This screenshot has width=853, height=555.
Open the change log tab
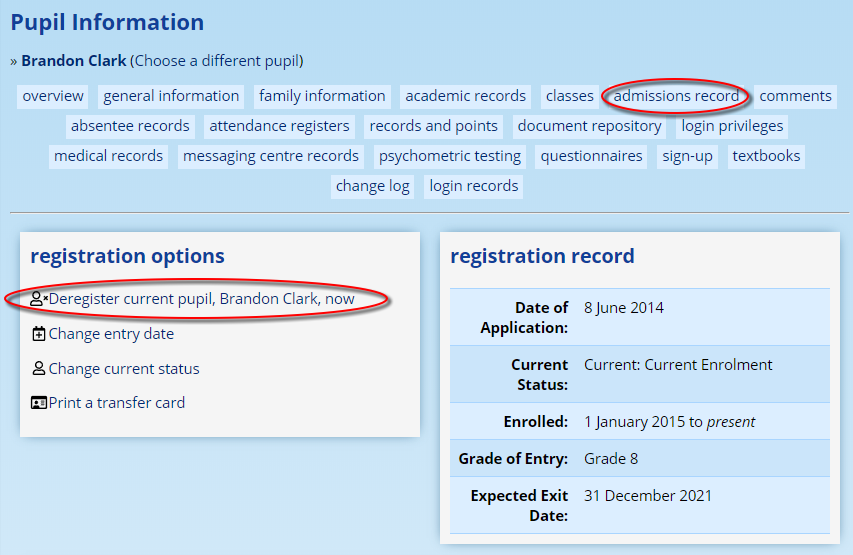tap(372, 186)
